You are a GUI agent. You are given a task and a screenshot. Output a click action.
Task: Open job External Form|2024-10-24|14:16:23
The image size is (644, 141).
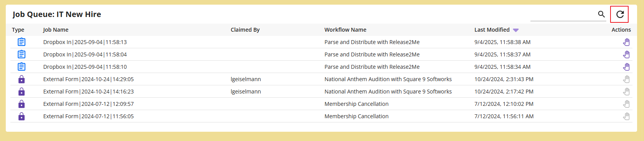pos(89,92)
